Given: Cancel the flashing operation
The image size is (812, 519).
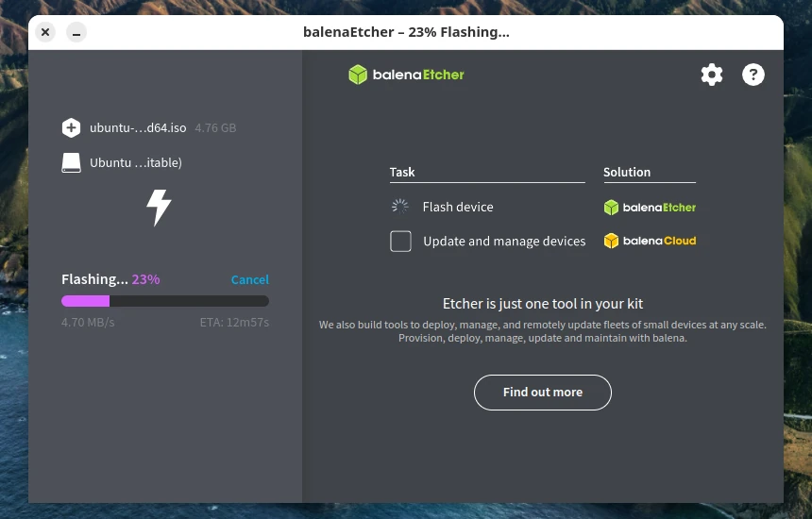Looking at the screenshot, I should point(249,280).
